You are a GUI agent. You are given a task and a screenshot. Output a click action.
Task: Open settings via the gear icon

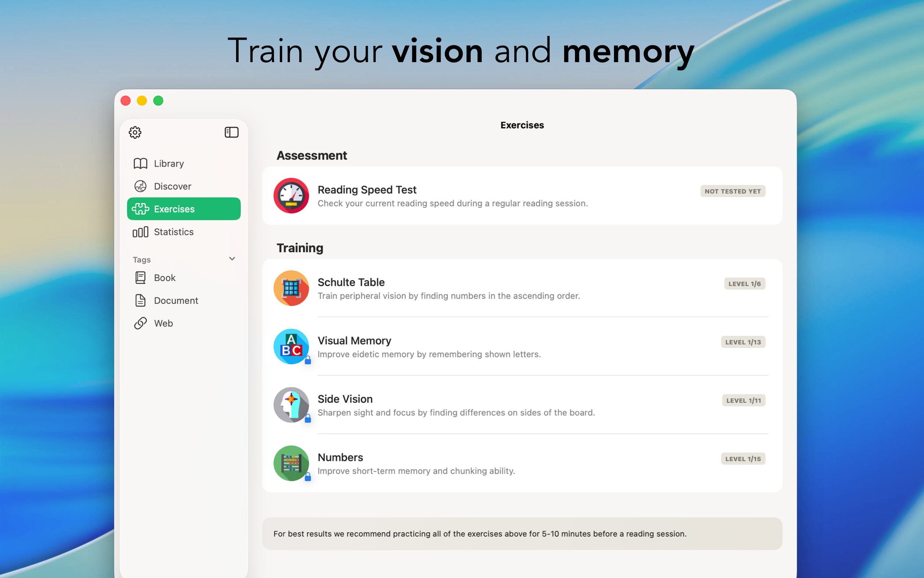(x=135, y=132)
